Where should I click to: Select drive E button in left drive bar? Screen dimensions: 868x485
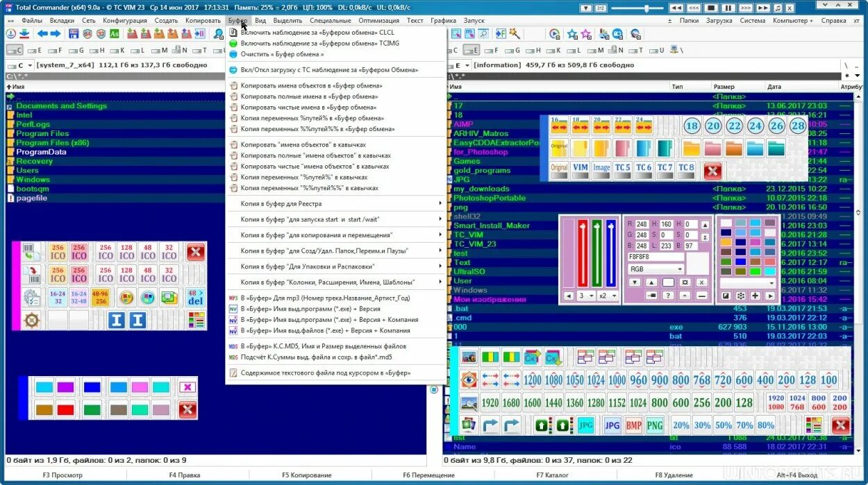tap(34, 50)
